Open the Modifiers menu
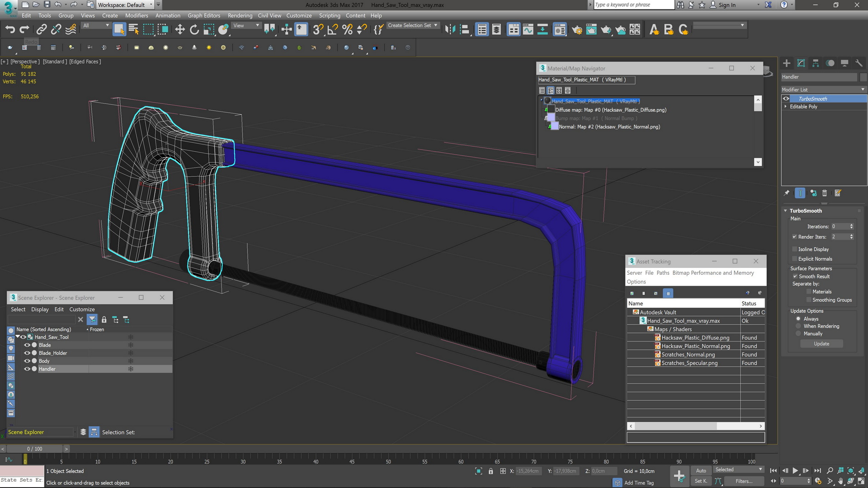868x488 pixels. coord(137,15)
